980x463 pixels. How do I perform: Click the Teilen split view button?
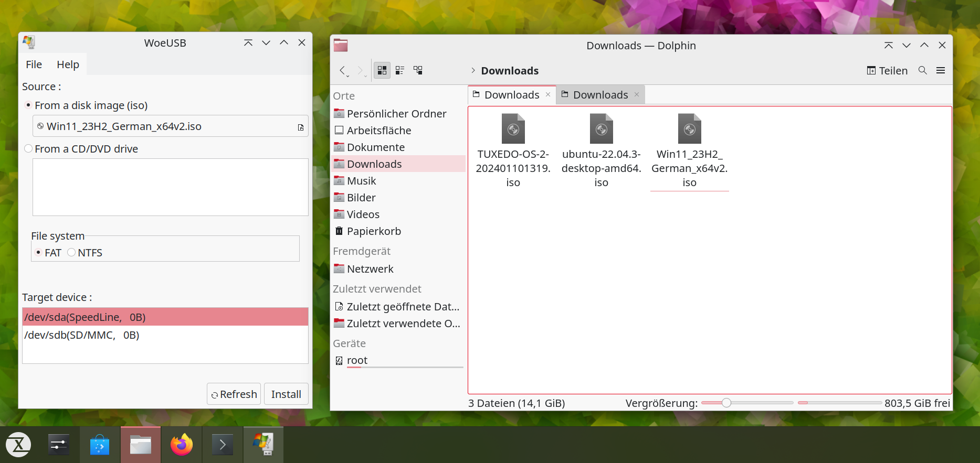pos(887,71)
